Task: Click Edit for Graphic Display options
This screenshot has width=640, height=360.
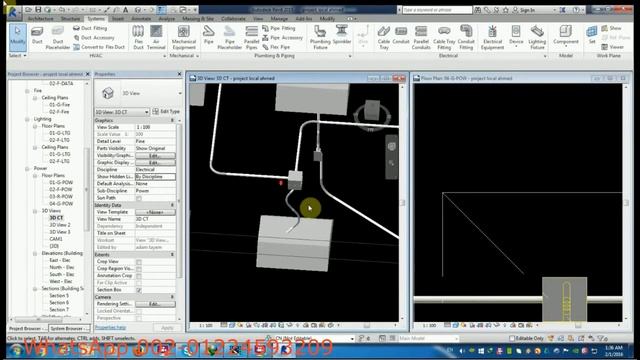Action: point(155,162)
